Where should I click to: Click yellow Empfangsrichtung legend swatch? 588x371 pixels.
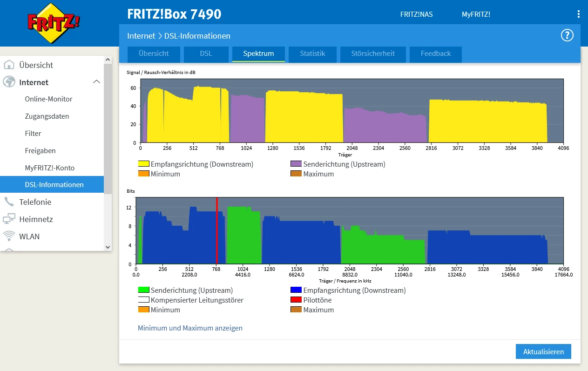point(143,164)
